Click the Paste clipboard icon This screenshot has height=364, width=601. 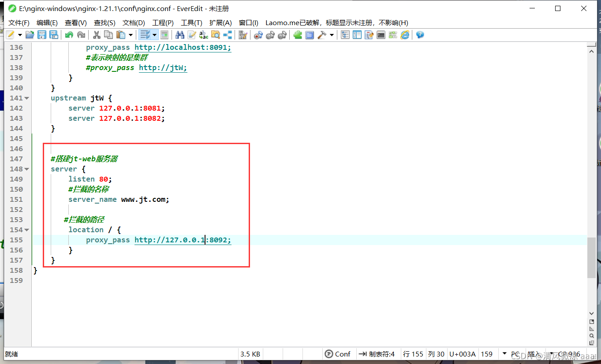(120, 35)
